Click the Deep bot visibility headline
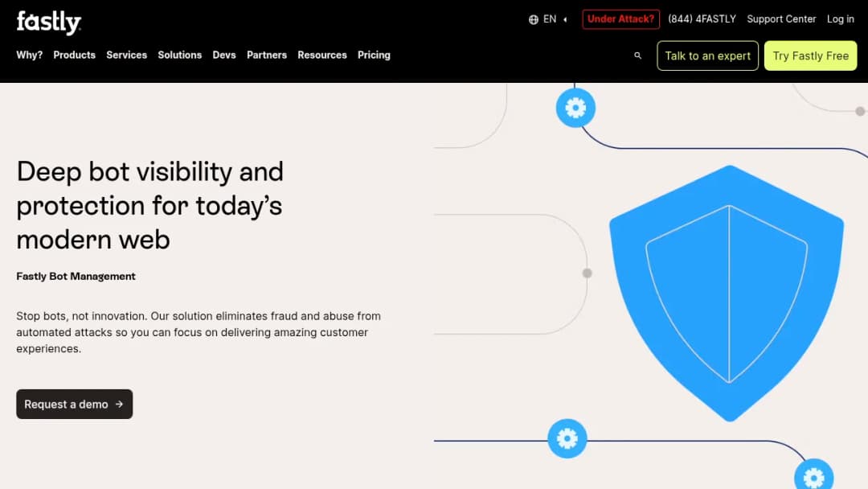 (150, 205)
